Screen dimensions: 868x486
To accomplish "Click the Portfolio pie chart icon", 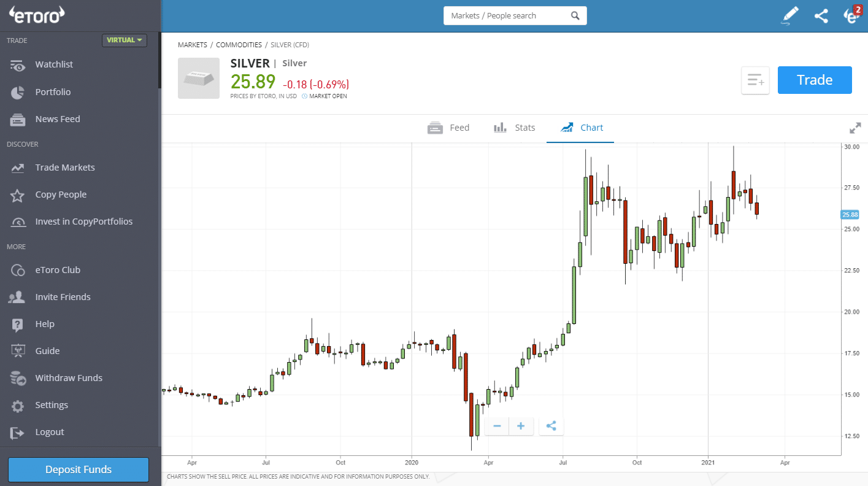I will [x=17, y=92].
